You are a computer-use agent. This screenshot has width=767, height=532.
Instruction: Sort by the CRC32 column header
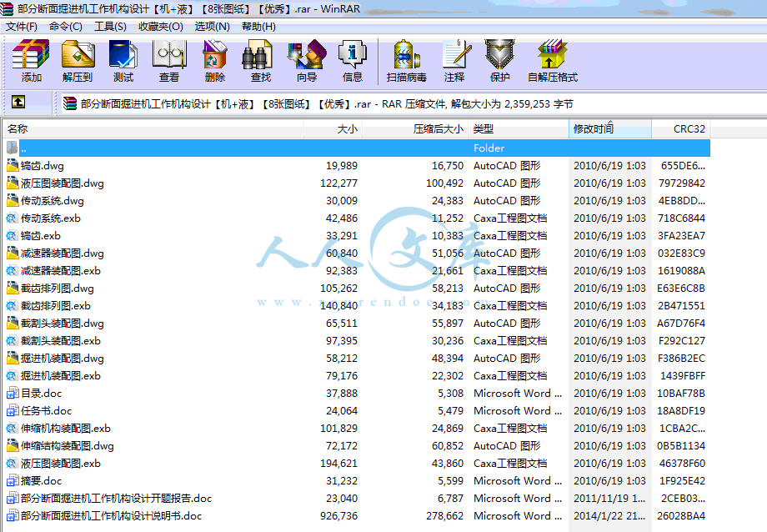[681, 128]
